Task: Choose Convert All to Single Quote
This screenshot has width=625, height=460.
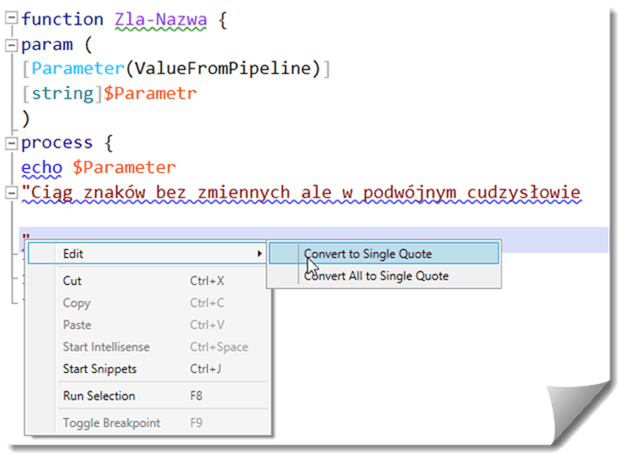Action: click(384, 276)
